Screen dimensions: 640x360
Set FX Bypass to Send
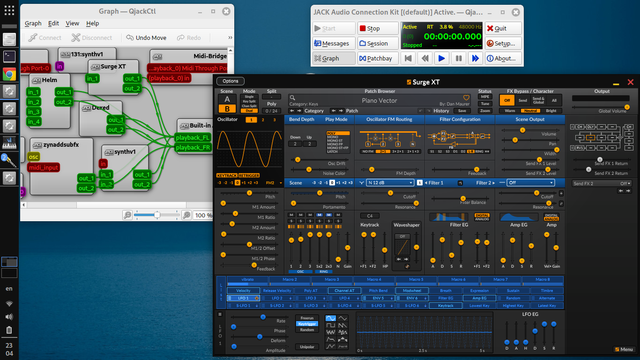click(x=522, y=100)
